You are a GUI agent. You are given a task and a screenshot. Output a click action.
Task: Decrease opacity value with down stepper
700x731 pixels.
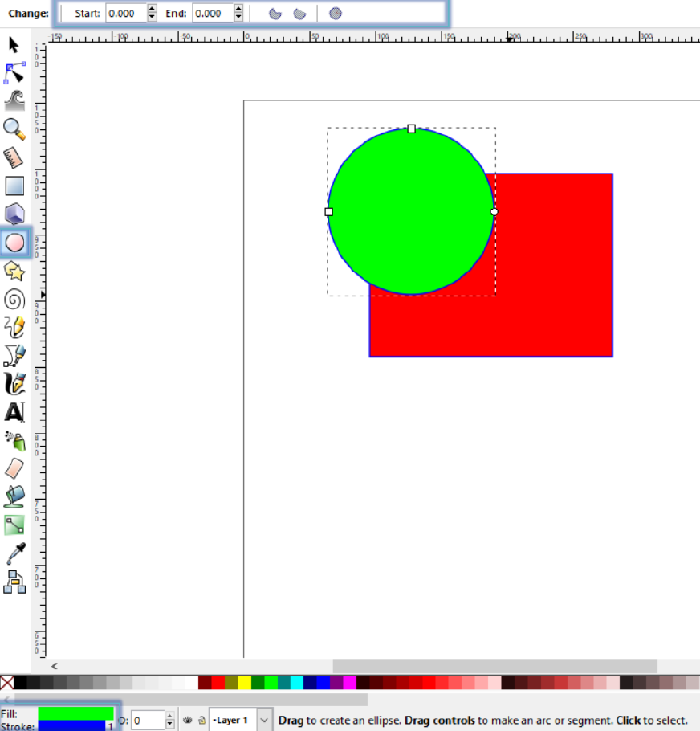(x=169, y=725)
